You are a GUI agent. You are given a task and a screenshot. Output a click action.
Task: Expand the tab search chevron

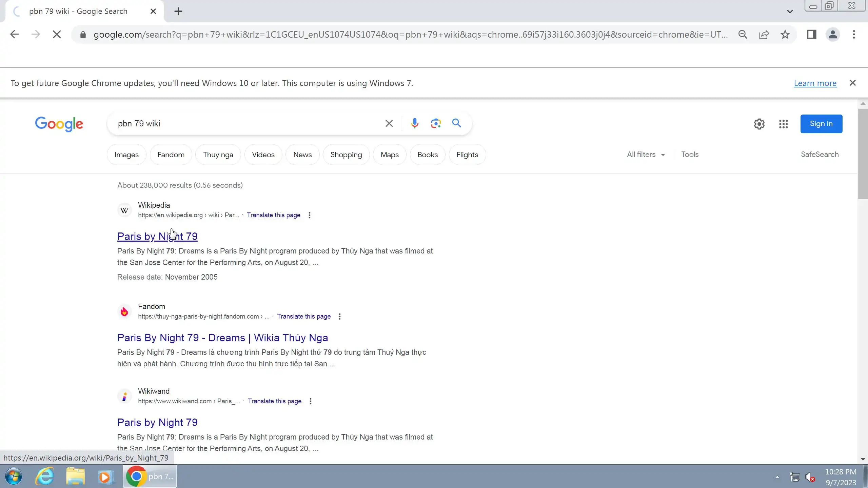pos(790,12)
